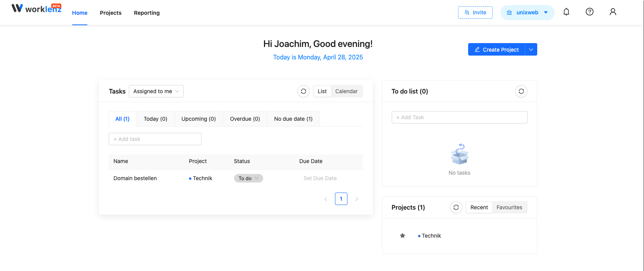Go to next page of tasks
This screenshot has height=271, width=644.
click(x=357, y=199)
